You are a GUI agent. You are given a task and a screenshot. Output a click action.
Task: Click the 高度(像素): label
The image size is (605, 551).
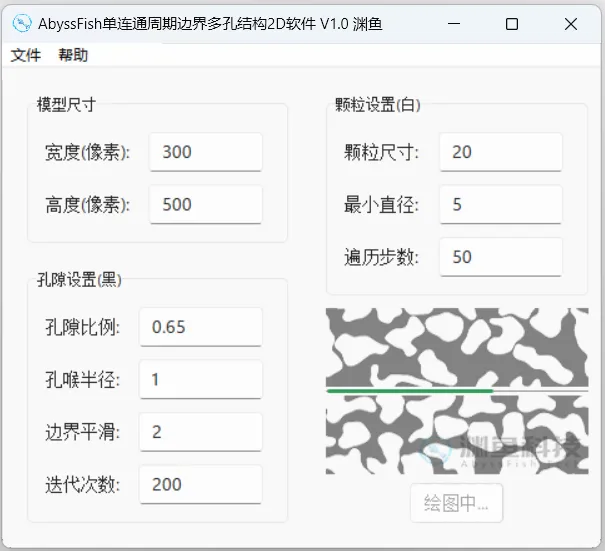point(88,205)
